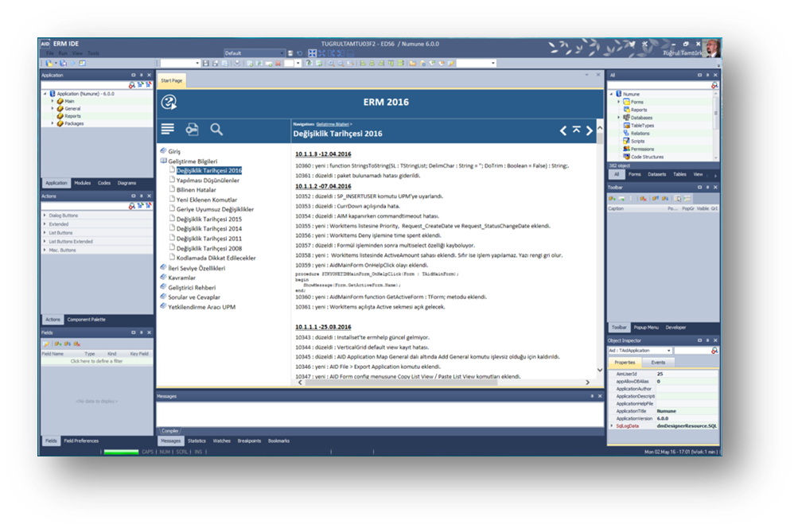Expand the Packages node
The image size is (798, 532).
53,123
